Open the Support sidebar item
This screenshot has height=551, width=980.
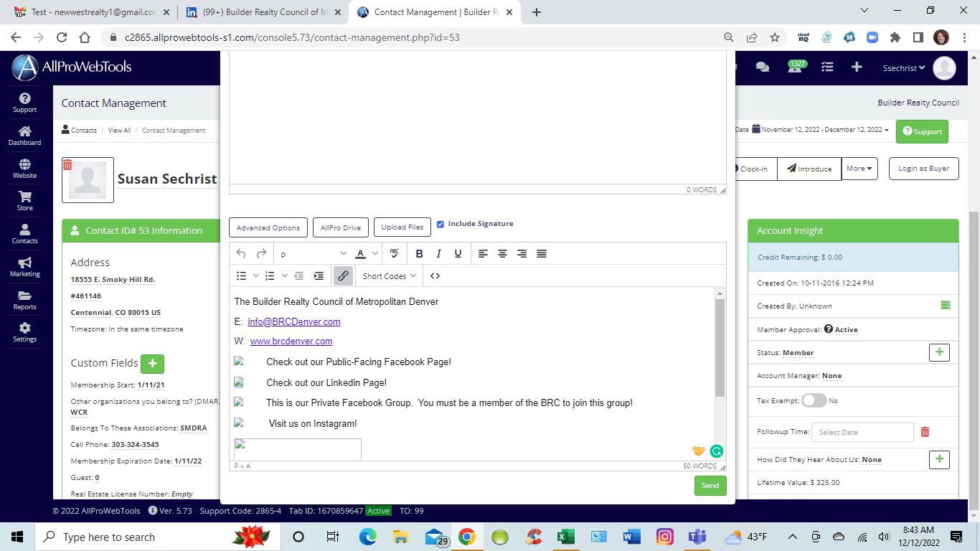[x=25, y=103]
